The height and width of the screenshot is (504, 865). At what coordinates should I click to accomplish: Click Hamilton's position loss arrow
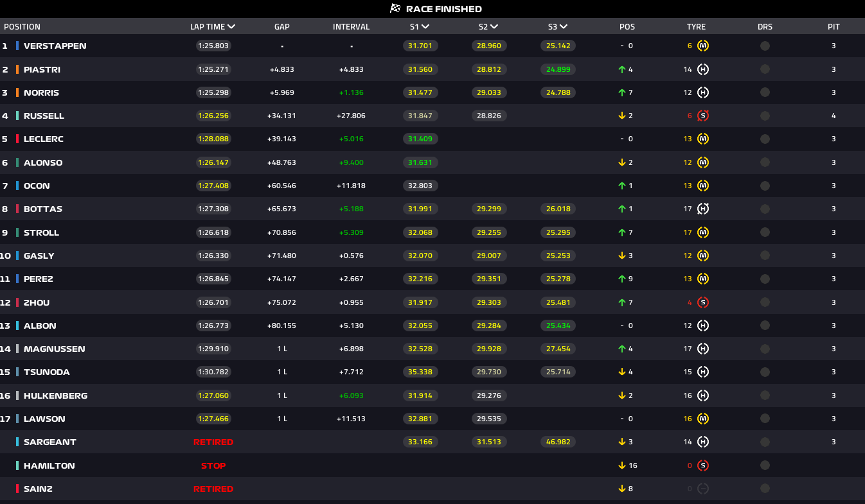click(x=622, y=465)
